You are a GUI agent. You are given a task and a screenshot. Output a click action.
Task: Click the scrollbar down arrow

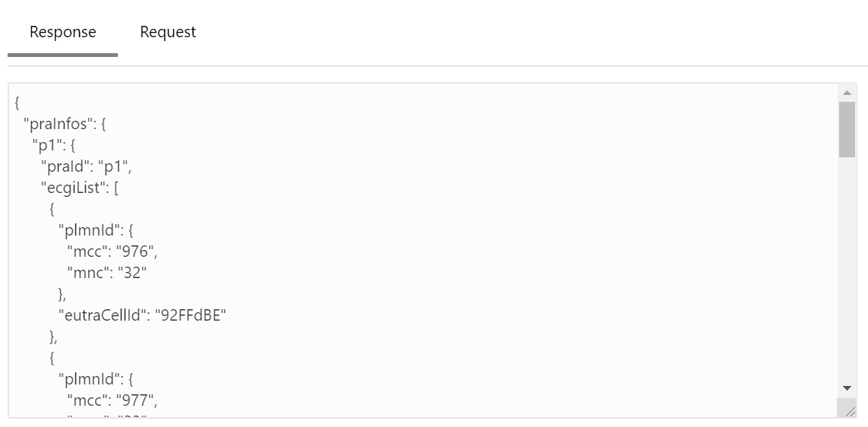847,387
